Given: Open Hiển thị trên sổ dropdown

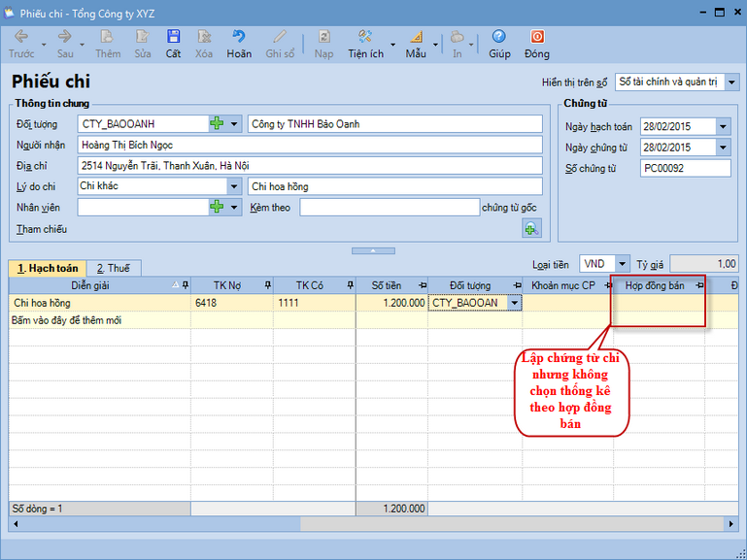Looking at the screenshot, I should tap(731, 82).
